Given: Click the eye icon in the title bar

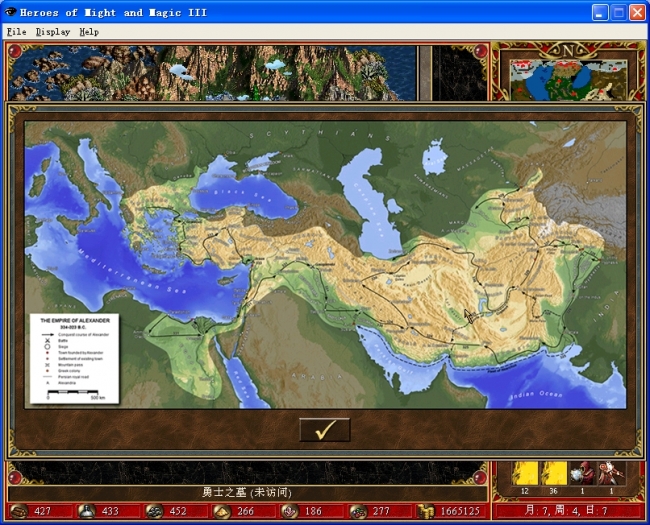Looking at the screenshot, I should [10, 12].
